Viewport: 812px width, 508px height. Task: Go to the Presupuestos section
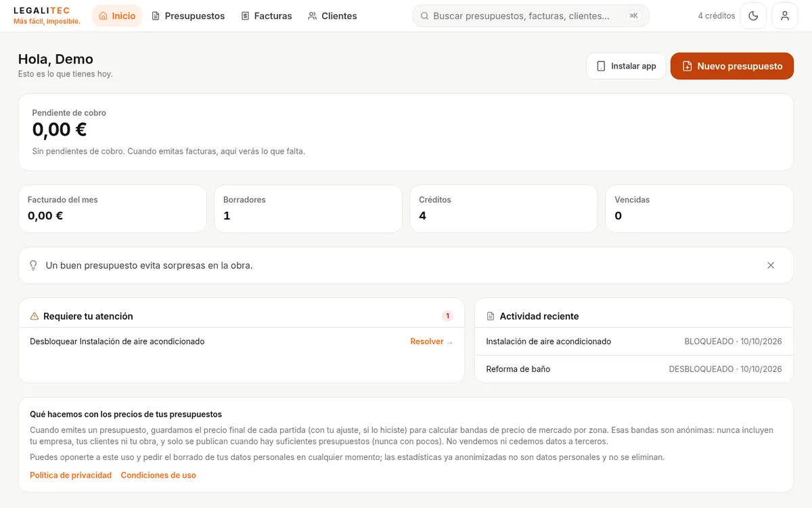[x=188, y=16]
